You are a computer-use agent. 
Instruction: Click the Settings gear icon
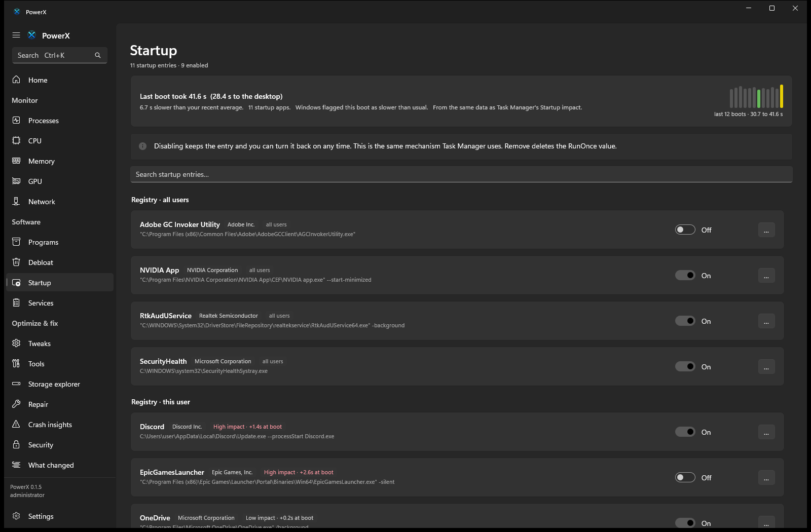(16, 516)
